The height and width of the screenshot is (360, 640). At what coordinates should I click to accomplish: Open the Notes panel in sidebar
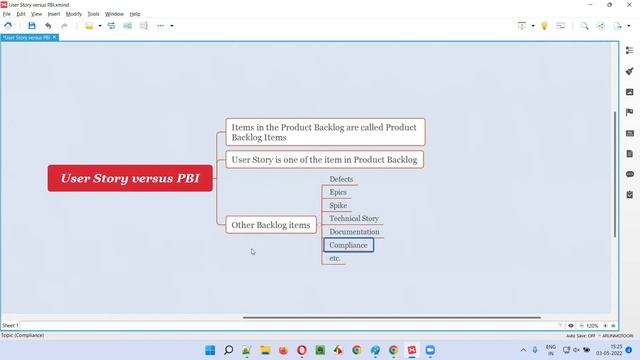(629, 153)
